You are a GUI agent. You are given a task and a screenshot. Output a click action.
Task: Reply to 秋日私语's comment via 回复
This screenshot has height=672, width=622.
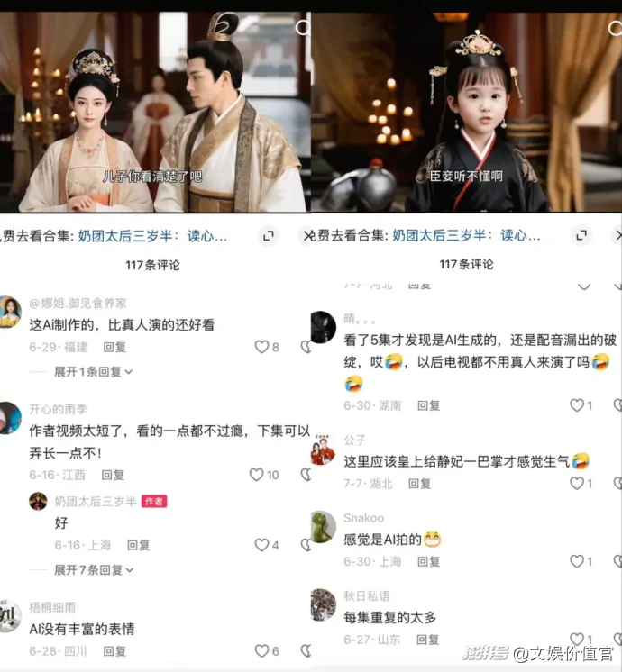click(427, 640)
